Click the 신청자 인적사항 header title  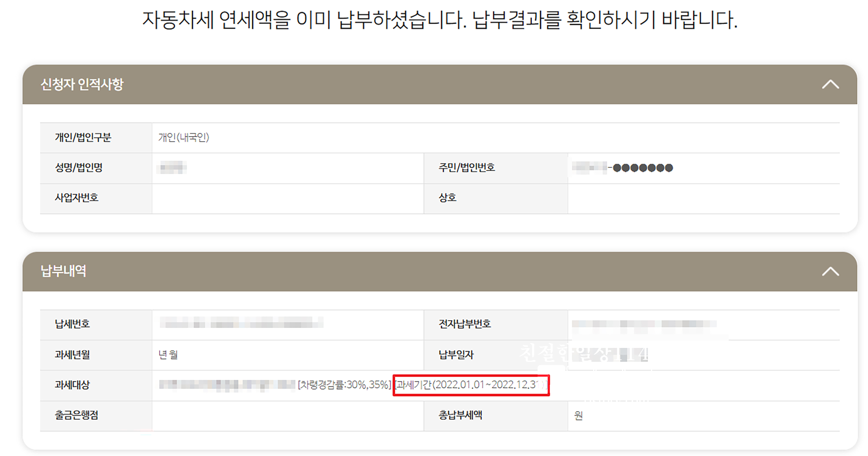point(82,84)
